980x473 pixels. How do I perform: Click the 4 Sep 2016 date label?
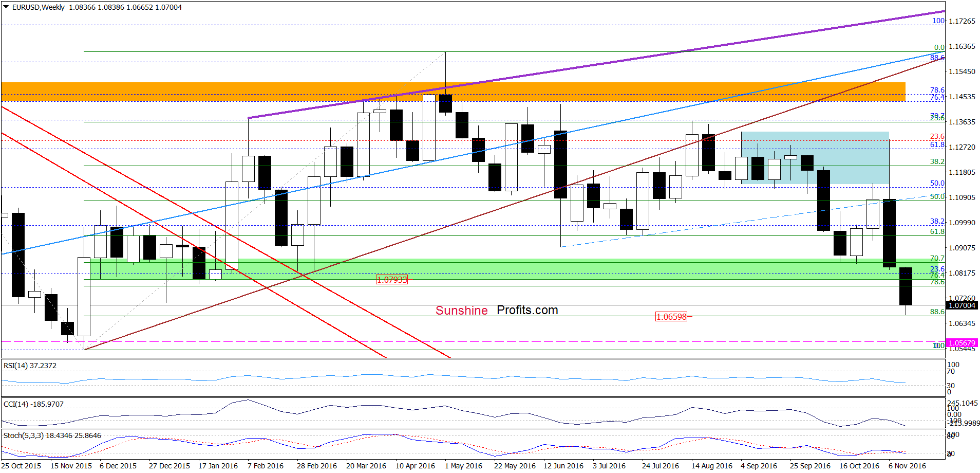point(759,466)
